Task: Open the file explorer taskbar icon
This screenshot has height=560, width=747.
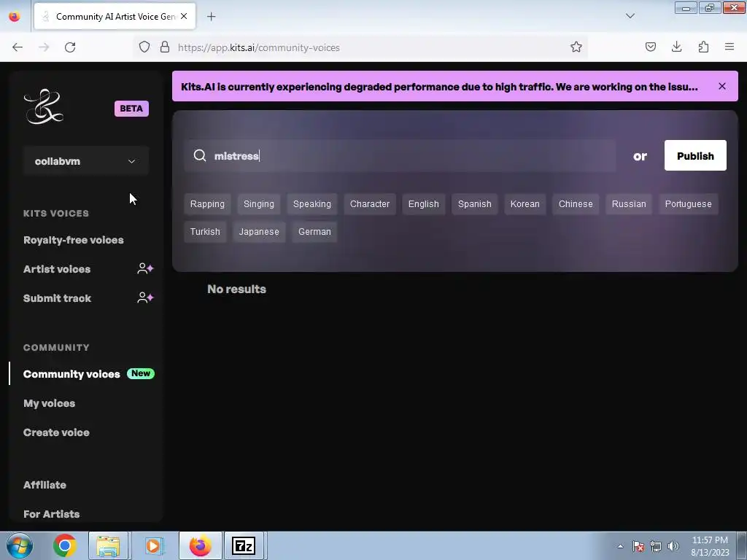Action: point(108,545)
